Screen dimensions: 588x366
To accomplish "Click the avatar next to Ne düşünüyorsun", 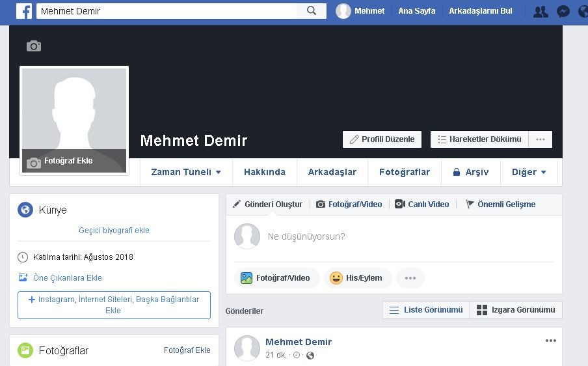I will click(x=247, y=236).
